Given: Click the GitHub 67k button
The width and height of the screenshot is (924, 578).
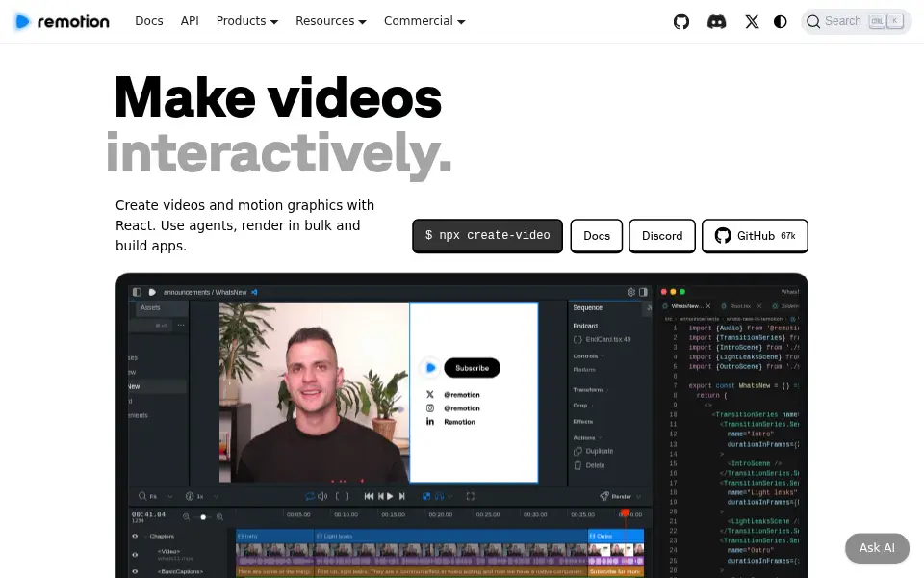Looking at the screenshot, I should tap(755, 236).
